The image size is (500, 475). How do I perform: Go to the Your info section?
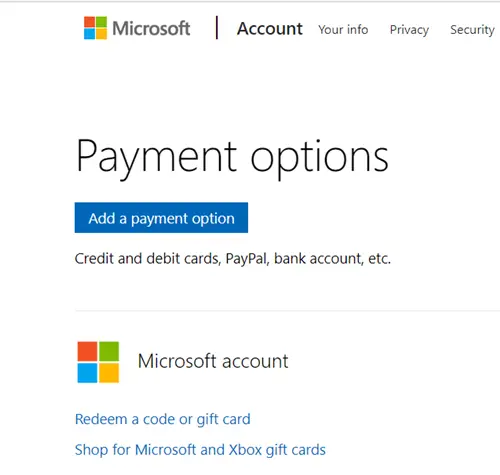point(343,30)
